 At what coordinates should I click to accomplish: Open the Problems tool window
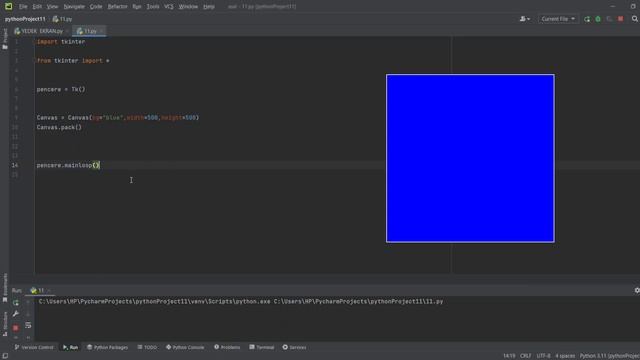(227, 347)
